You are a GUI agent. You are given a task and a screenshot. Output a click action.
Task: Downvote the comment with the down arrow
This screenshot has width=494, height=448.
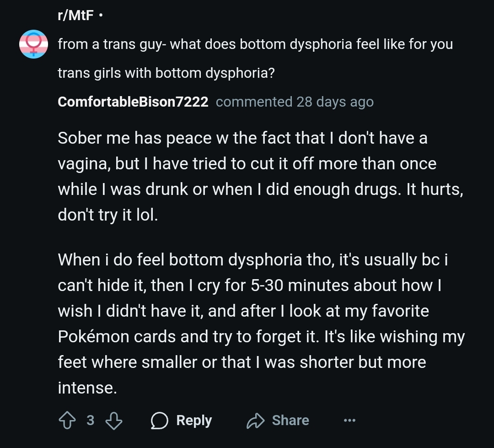[114, 421]
